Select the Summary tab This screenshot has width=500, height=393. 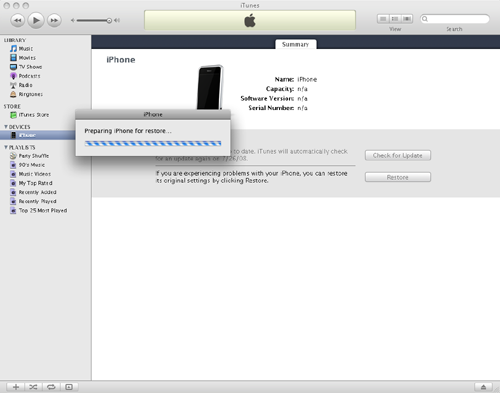coord(296,44)
